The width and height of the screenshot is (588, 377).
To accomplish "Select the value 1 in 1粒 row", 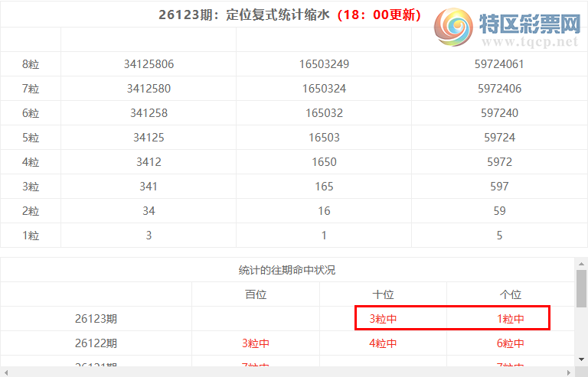I will point(324,236).
